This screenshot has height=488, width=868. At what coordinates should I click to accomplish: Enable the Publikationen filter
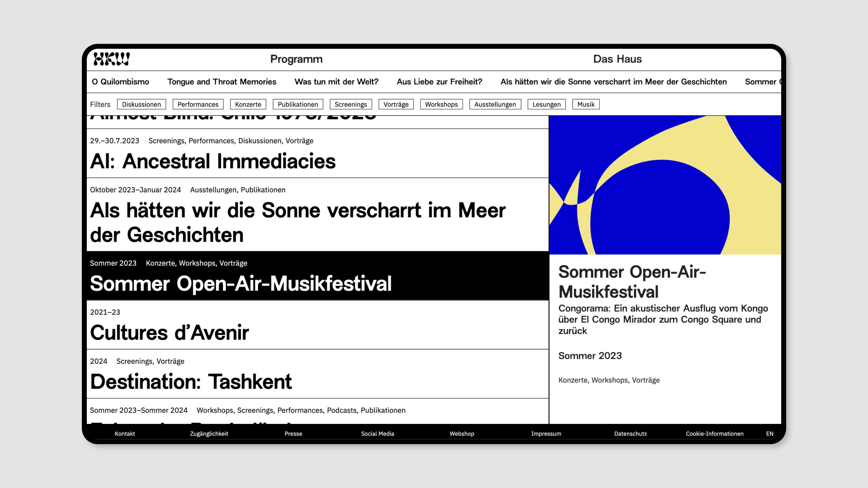click(298, 104)
